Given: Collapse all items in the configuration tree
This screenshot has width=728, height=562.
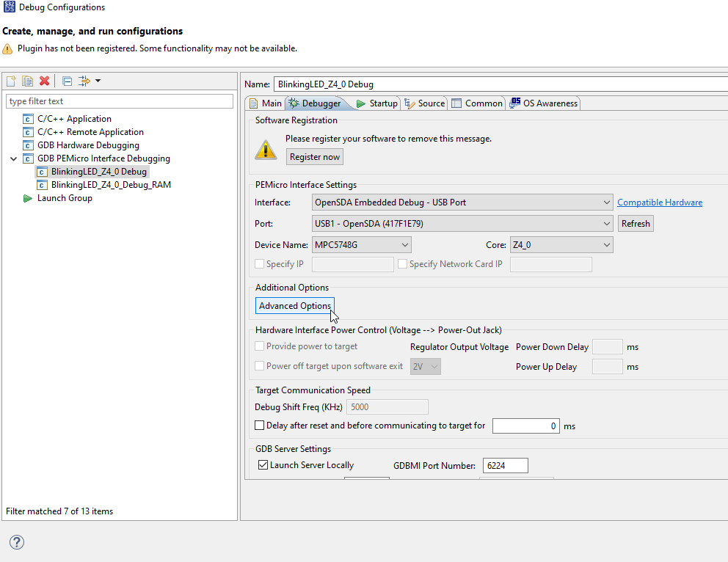Looking at the screenshot, I should point(66,81).
